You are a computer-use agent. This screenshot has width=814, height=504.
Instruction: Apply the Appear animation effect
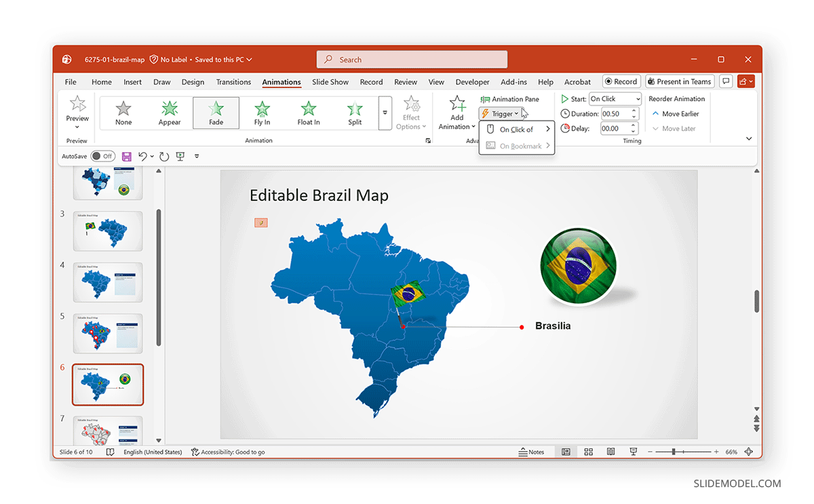170,113
